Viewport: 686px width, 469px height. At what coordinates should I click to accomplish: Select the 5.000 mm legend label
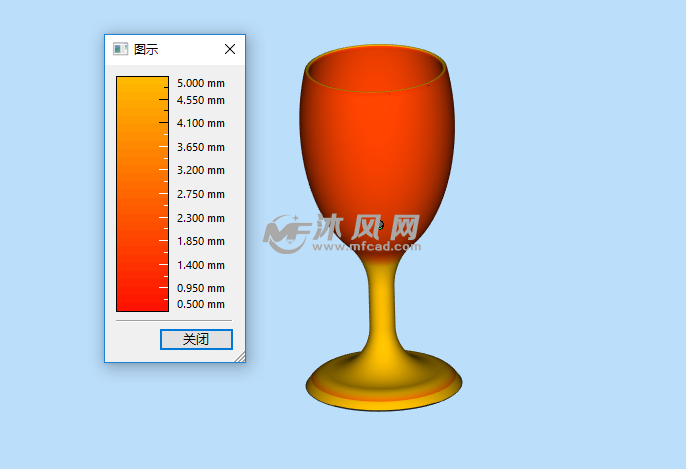pos(200,83)
